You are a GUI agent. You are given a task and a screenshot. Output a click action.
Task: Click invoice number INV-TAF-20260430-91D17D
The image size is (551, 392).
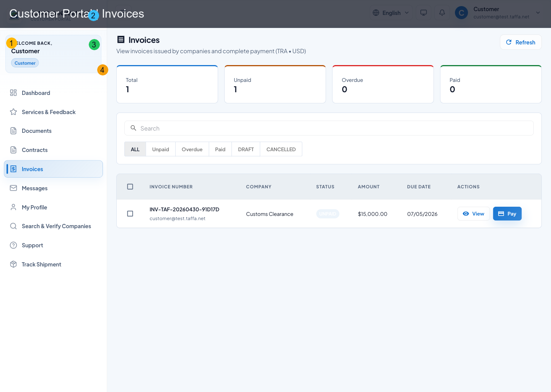point(184,209)
